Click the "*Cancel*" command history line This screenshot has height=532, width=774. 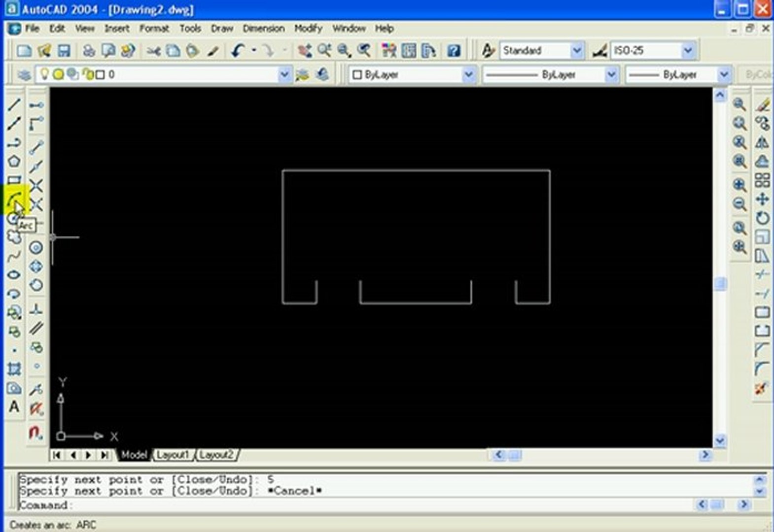[294, 491]
